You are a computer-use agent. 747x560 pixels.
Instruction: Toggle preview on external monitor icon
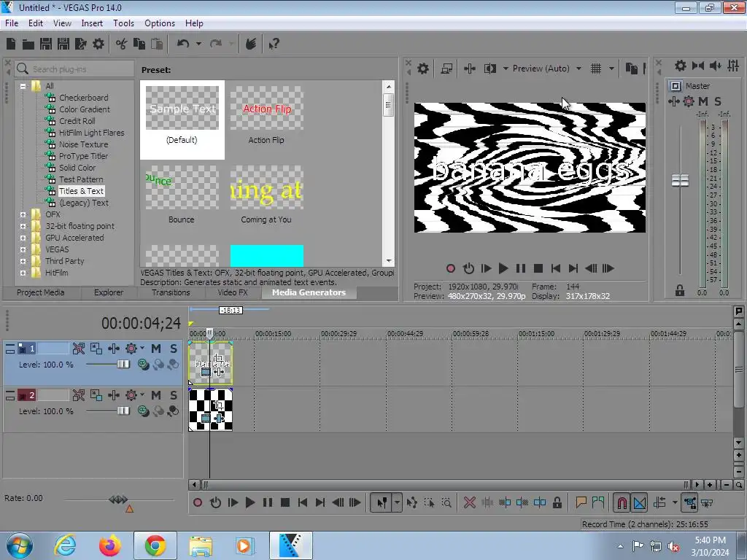pos(446,69)
